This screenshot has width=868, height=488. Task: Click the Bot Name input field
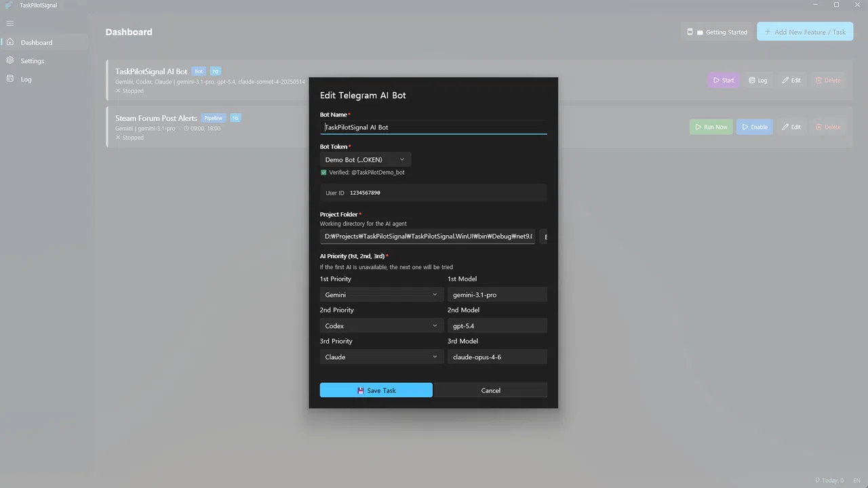click(x=433, y=127)
